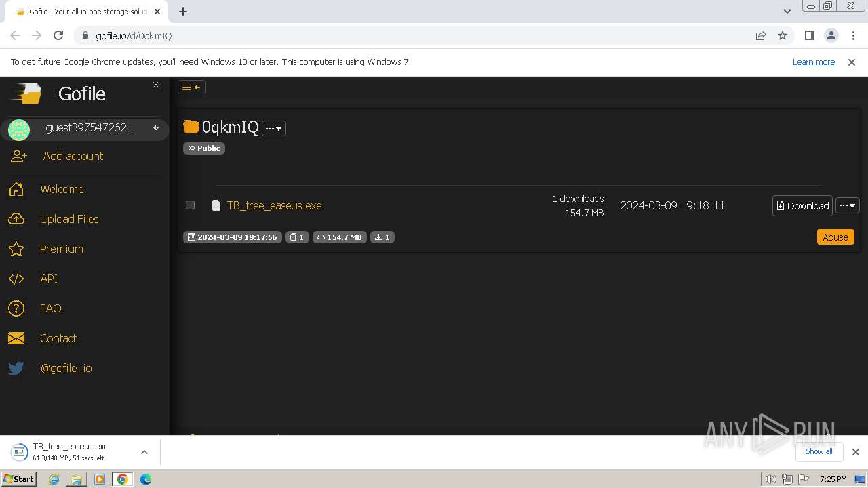
Task: Report the folder with Abuse button
Action: [x=835, y=237]
